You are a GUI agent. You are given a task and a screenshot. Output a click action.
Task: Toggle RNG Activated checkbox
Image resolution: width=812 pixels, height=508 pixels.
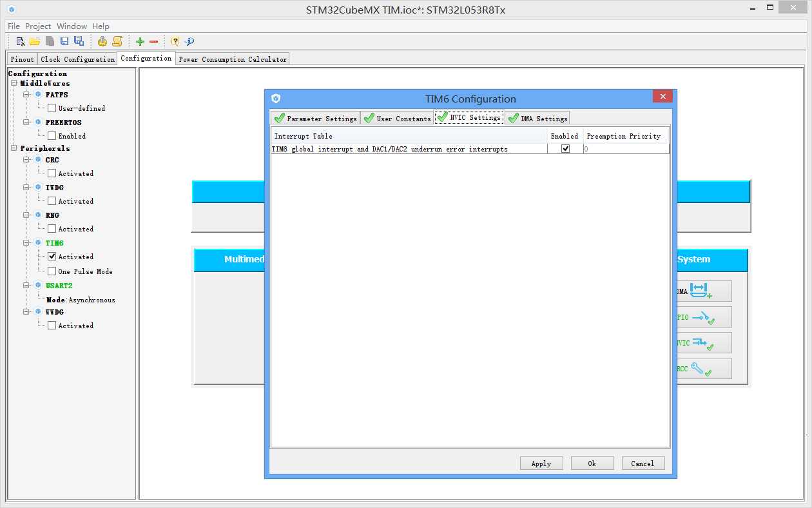pos(52,228)
